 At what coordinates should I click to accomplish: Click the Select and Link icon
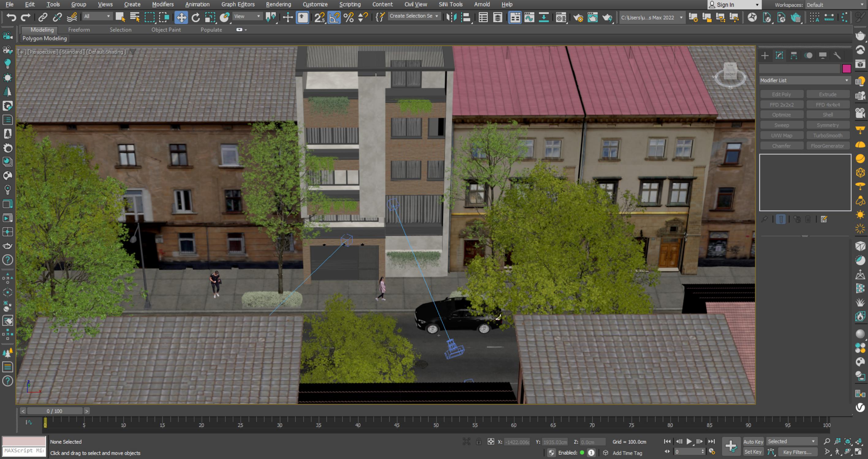[x=43, y=17]
